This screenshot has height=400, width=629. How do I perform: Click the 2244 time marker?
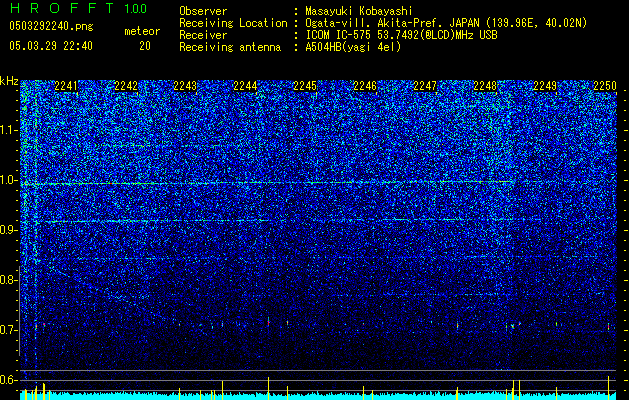click(x=246, y=86)
